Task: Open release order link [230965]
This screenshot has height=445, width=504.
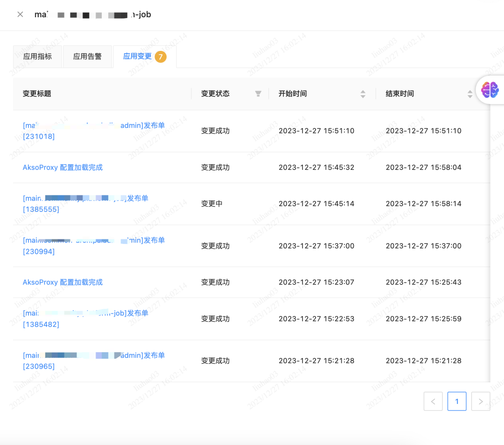Action: click(94, 361)
